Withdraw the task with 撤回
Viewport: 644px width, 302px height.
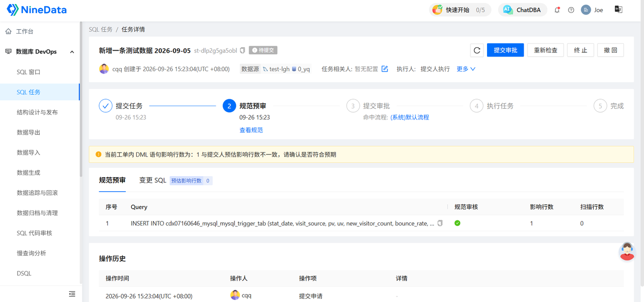(x=611, y=50)
